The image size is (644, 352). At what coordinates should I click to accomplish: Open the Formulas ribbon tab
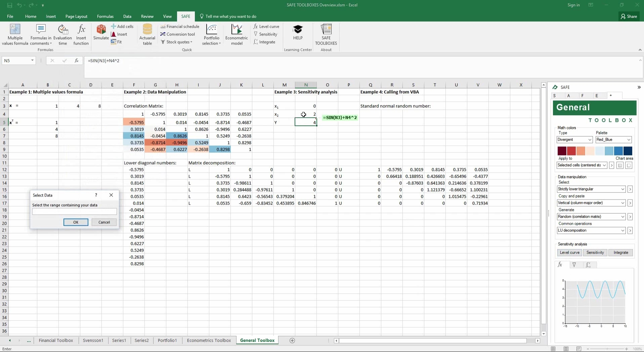point(105,16)
